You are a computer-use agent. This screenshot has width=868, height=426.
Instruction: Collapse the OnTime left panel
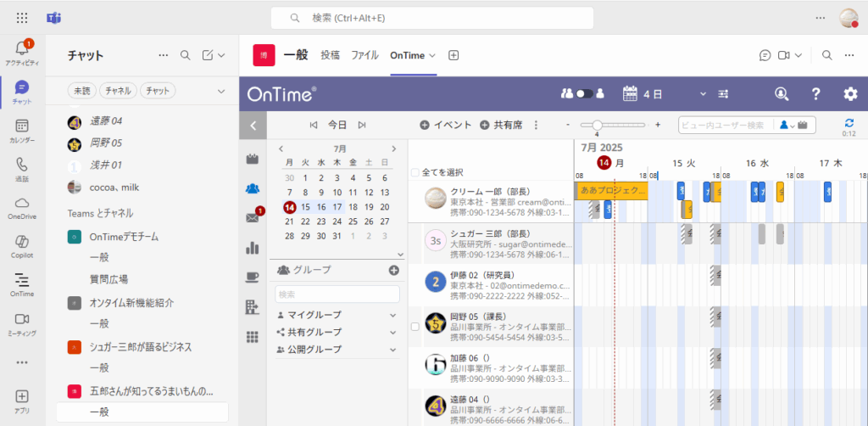point(253,126)
